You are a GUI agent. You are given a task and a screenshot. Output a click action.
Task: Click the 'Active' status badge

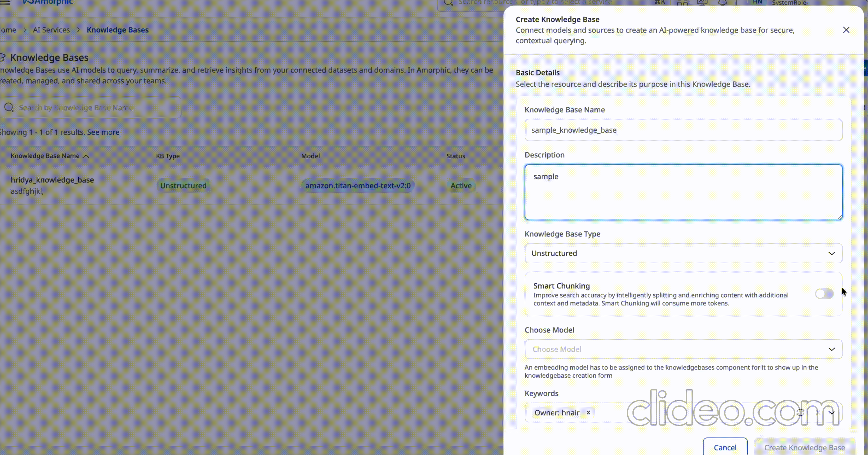coord(461,186)
